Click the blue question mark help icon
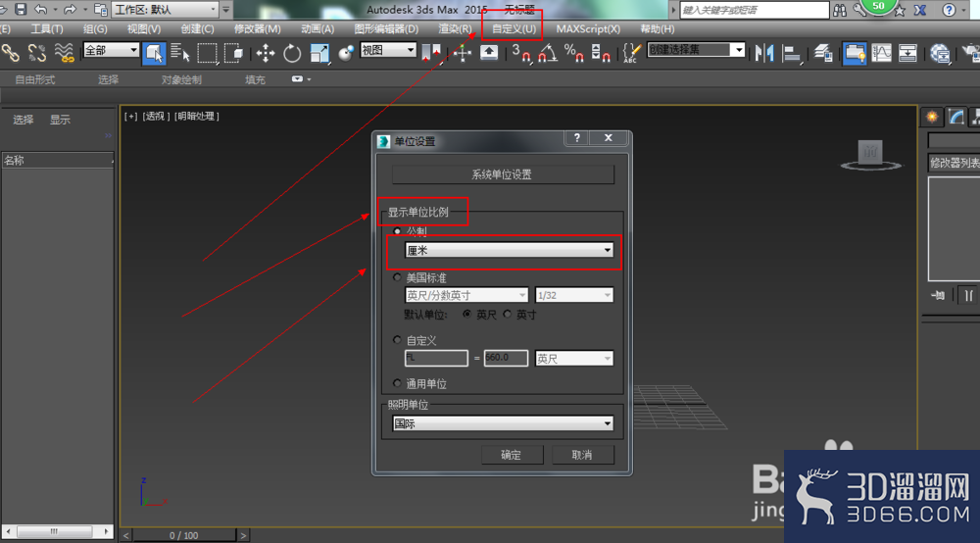 949,10
